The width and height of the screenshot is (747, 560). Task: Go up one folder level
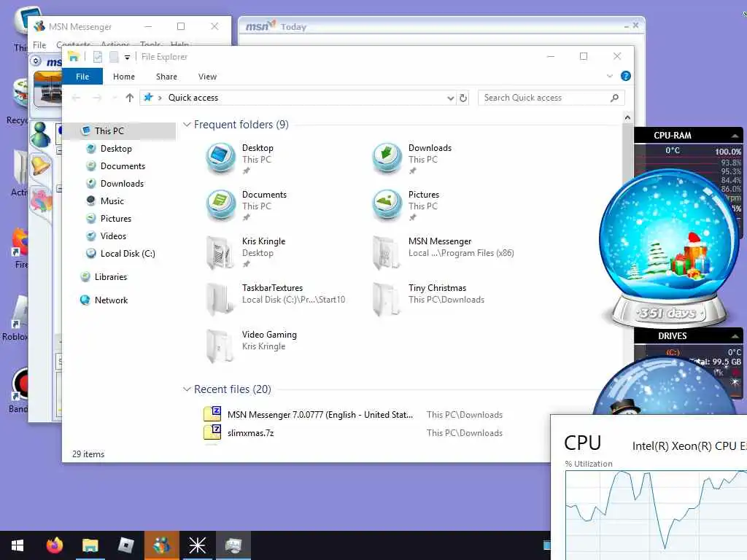130,98
